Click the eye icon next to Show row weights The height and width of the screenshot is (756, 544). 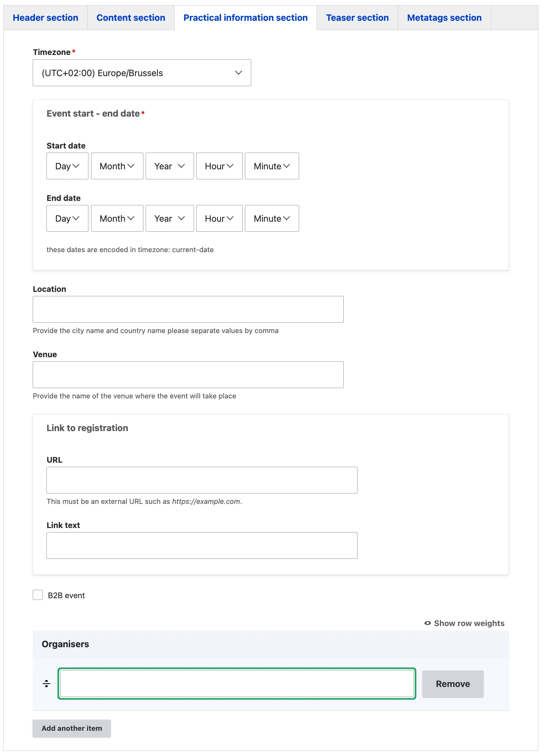(x=427, y=623)
